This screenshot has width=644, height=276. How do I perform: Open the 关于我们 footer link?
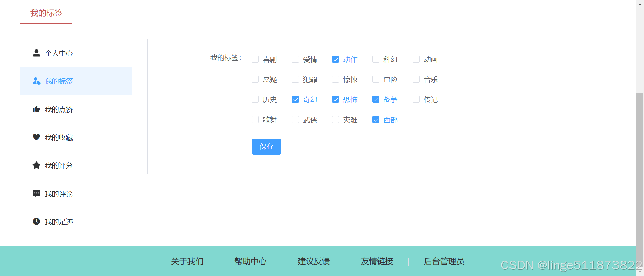click(187, 261)
